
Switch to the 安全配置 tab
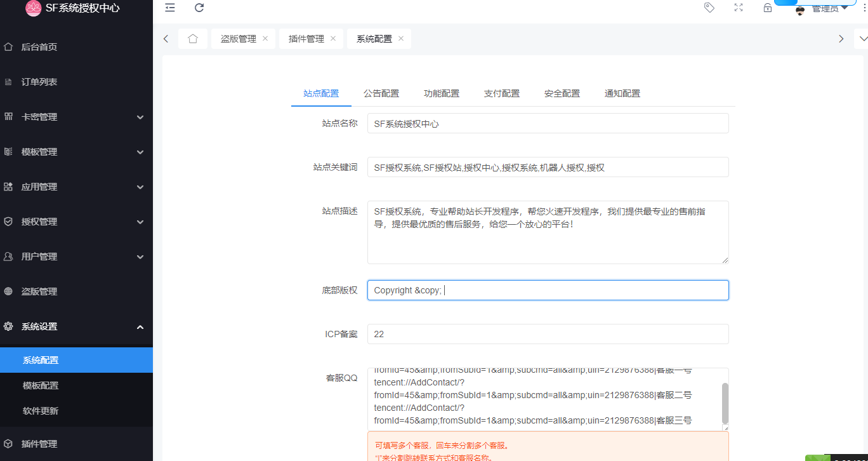(x=562, y=93)
